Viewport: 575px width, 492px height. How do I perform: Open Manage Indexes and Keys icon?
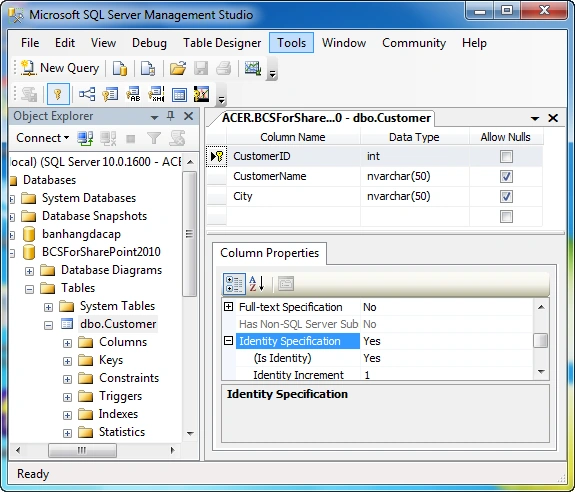pos(110,94)
